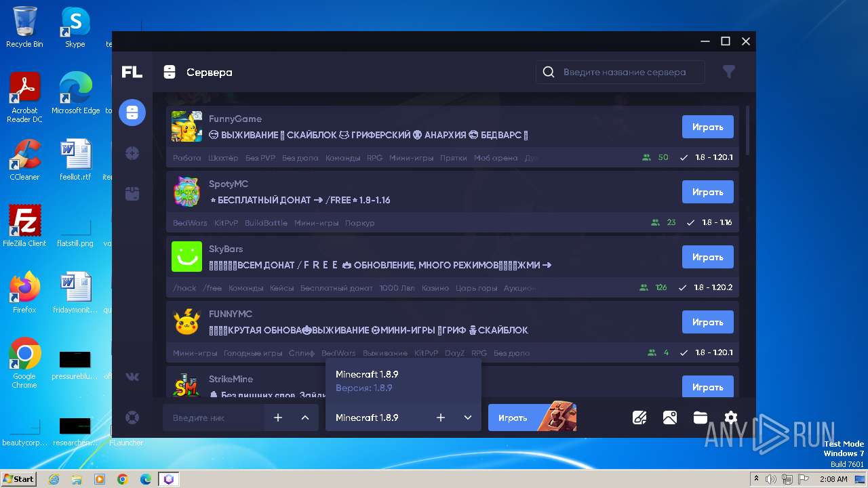Image resolution: width=868 pixels, height=488 pixels.
Task: Open the Recycle Bin desktop icon
Action: click(x=24, y=27)
